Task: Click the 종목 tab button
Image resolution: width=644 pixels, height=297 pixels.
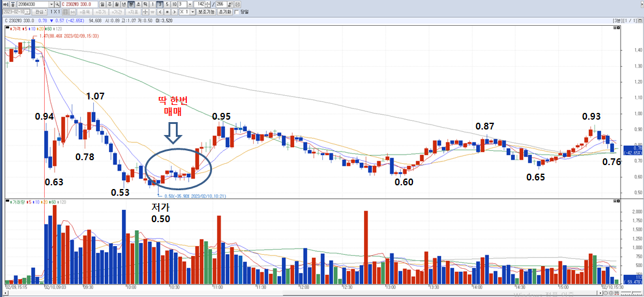Action: tap(85, 12)
